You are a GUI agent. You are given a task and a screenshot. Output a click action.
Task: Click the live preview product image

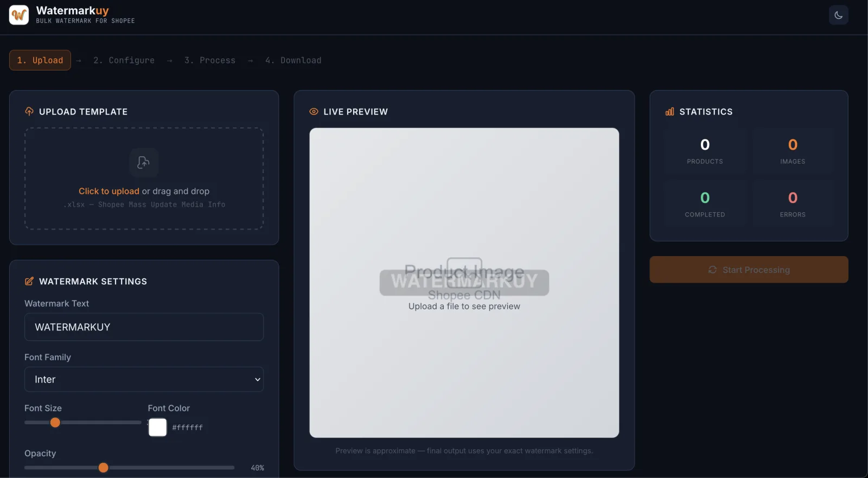464,283
